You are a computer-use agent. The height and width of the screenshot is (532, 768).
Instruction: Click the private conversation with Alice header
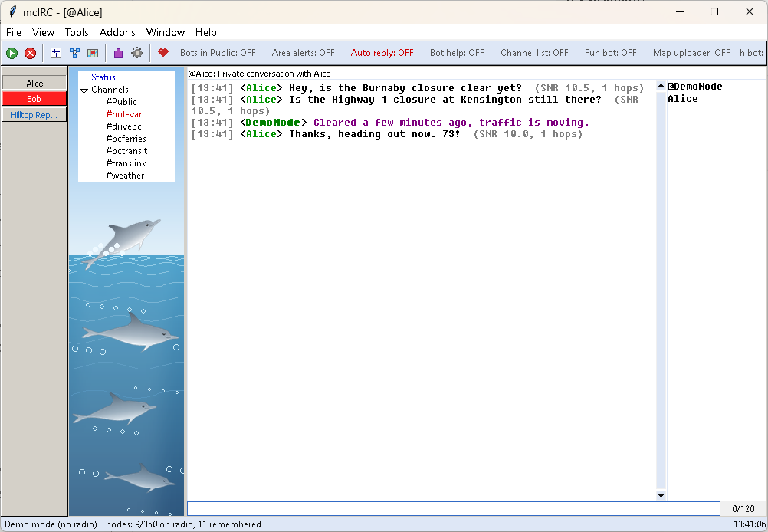coord(260,74)
